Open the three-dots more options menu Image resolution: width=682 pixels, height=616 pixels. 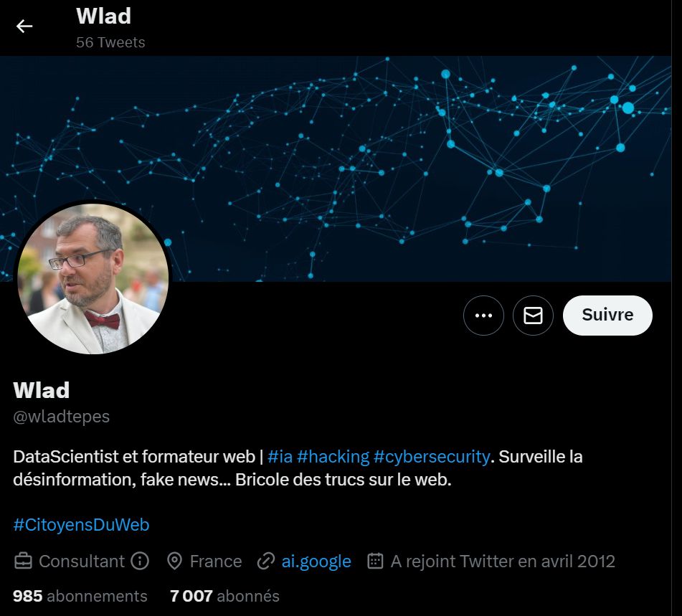coord(483,316)
